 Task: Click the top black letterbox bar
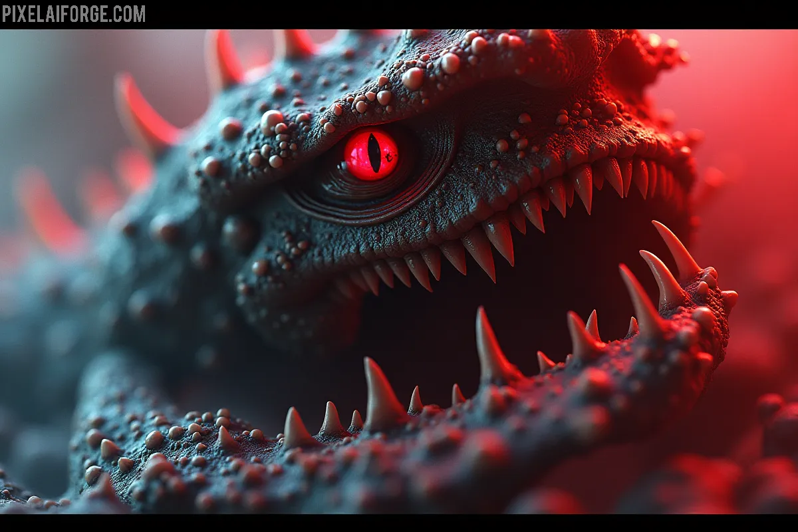point(465,13)
